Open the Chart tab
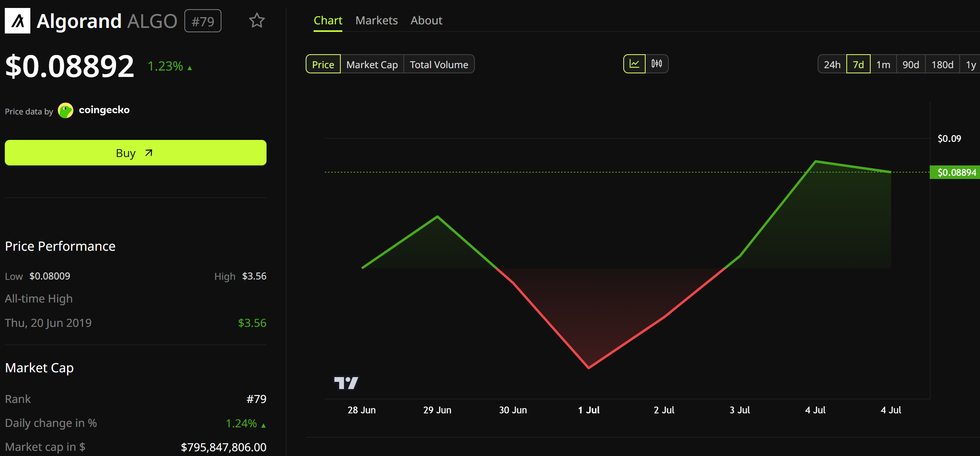The image size is (980, 456). (328, 20)
